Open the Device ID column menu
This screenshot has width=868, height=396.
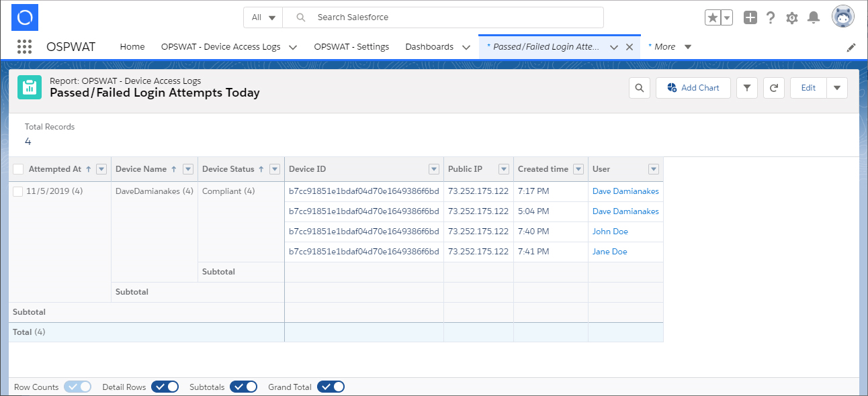[x=433, y=169]
